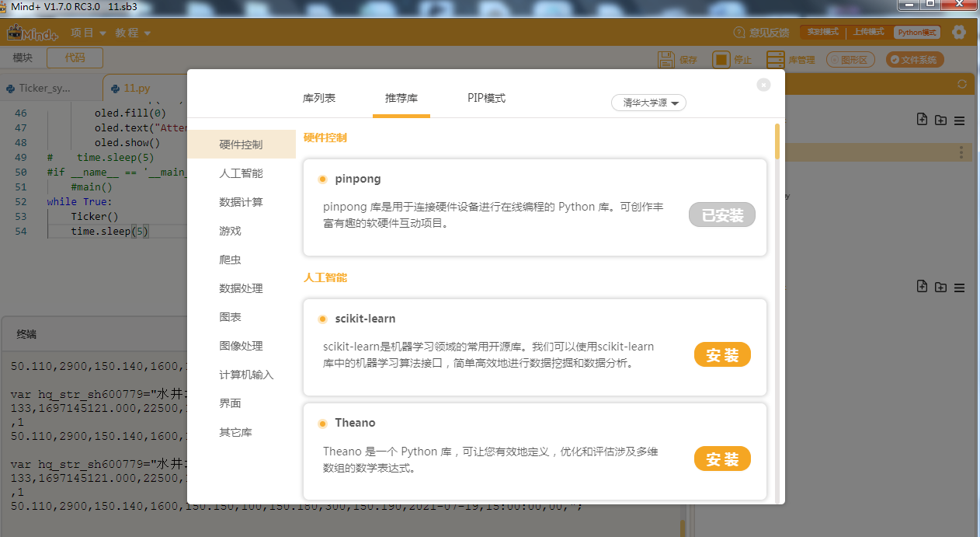The width and height of the screenshot is (980, 537).
Task: Select 图表 category in sidebar
Action: pos(231,317)
